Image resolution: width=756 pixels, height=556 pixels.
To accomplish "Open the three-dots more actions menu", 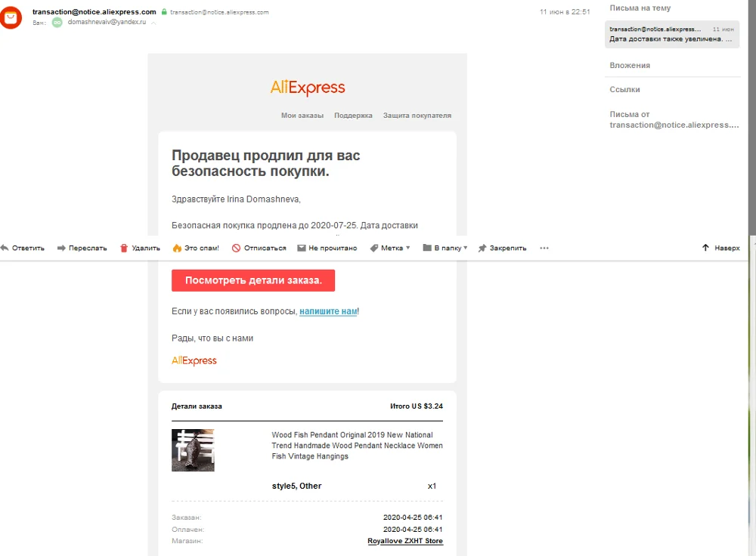I will (x=544, y=248).
